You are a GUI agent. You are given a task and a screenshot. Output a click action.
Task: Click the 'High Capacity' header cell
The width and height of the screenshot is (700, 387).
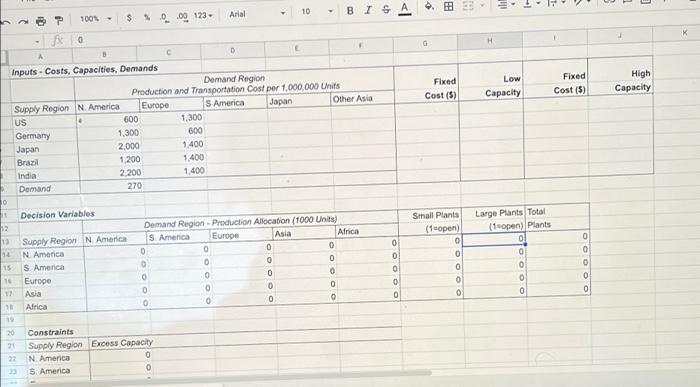(x=633, y=80)
